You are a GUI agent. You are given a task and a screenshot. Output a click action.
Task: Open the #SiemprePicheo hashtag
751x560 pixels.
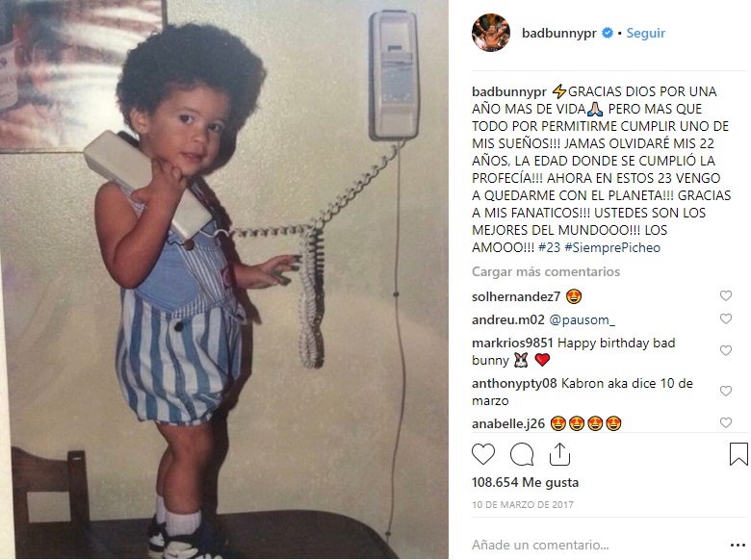(612, 247)
